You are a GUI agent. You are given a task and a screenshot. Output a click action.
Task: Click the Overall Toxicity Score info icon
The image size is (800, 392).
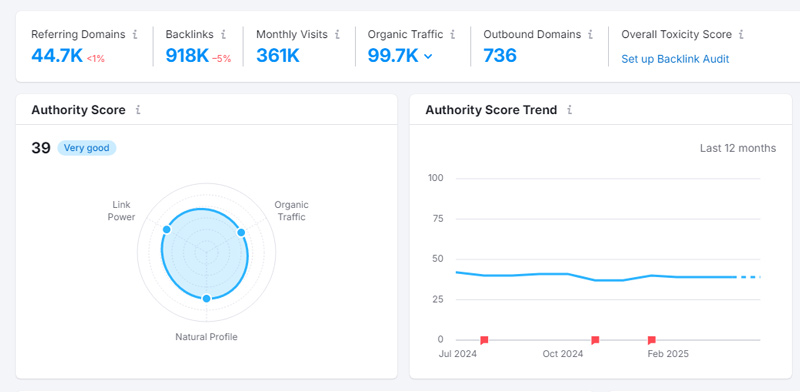click(x=741, y=35)
